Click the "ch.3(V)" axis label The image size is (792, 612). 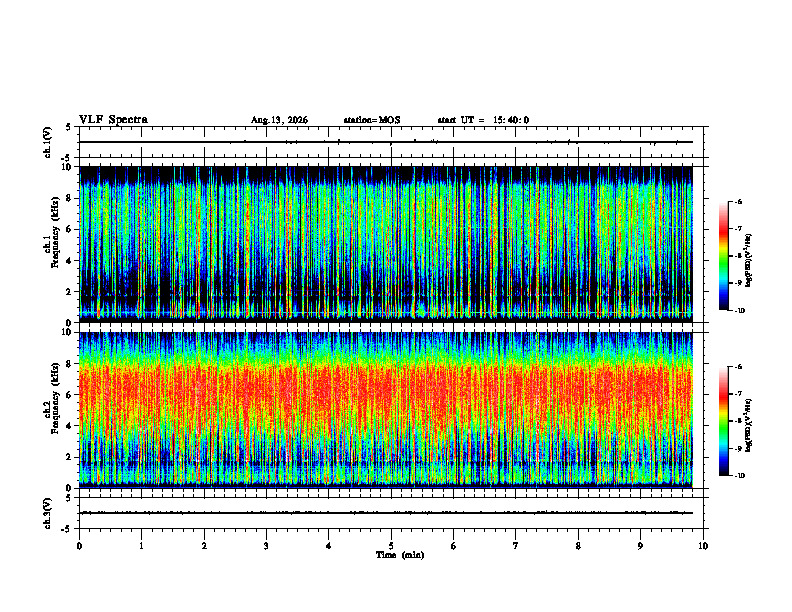pos(47,513)
